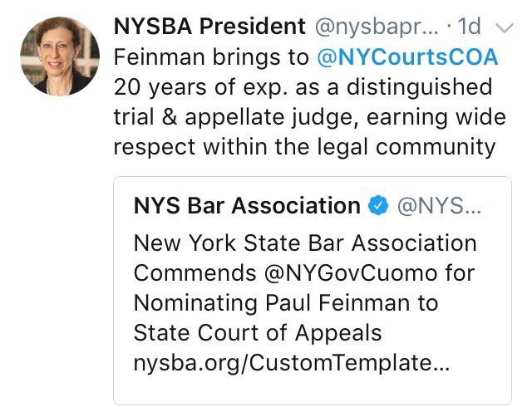The image size is (532, 407).
Task: Open the @NYCourtsCOA mention link
Action: point(408,58)
